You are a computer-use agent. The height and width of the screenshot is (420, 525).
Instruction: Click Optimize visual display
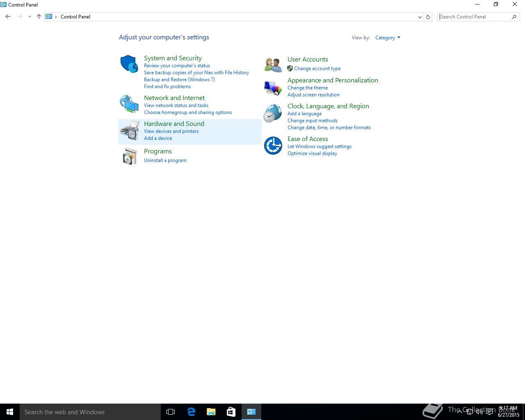(x=312, y=153)
